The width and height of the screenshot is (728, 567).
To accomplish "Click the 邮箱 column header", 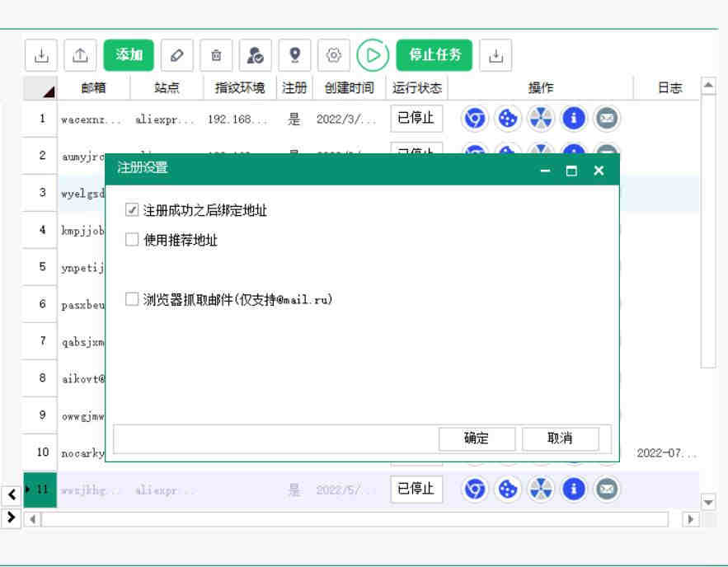I will (x=93, y=87).
